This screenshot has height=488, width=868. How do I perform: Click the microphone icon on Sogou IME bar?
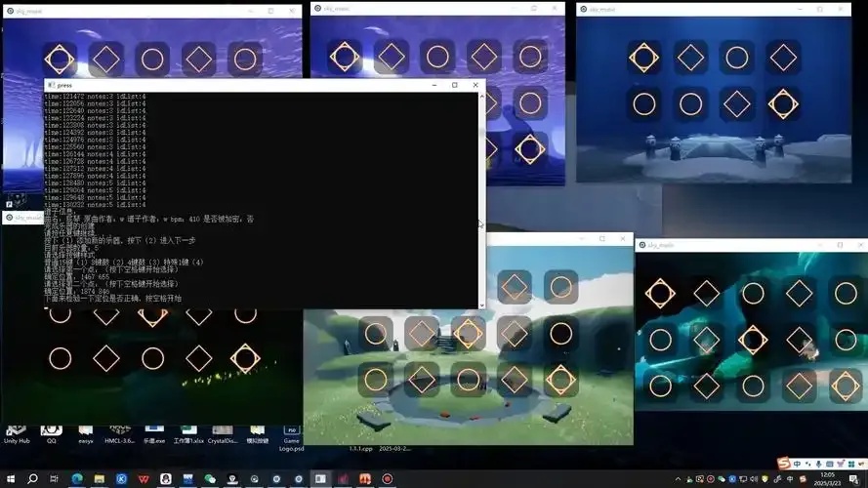click(x=818, y=464)
